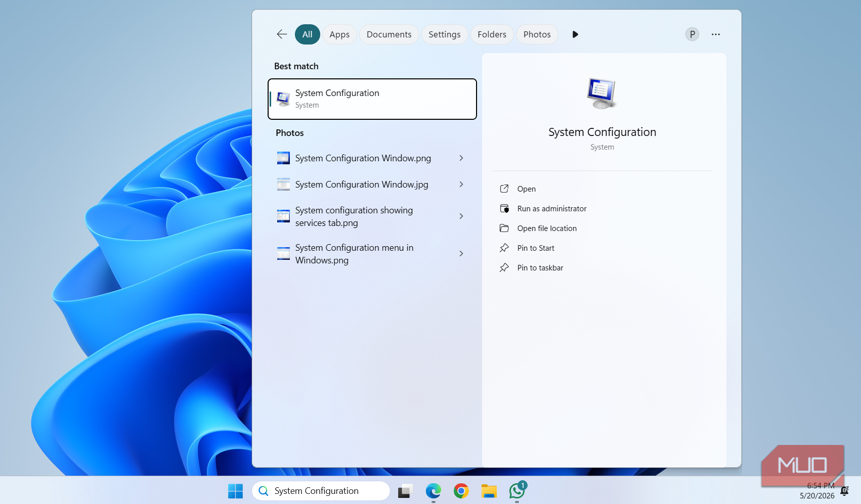Expand the menu in Windows.png chevron
This screenshot has width=861, height=504.
(x=461, y=254)
